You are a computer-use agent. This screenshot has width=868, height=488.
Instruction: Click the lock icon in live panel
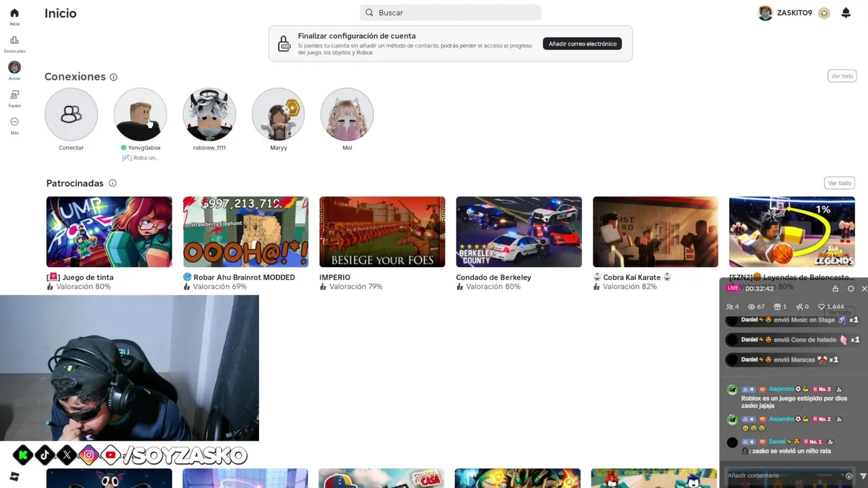[835, 289]
